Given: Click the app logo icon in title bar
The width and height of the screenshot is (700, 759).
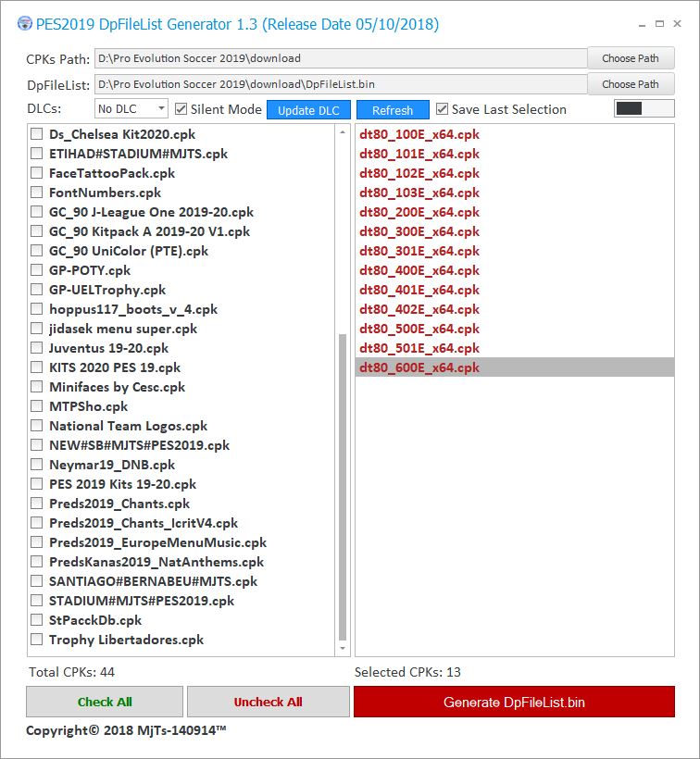Looking at the screenshot, I should [x=25, y=24].
